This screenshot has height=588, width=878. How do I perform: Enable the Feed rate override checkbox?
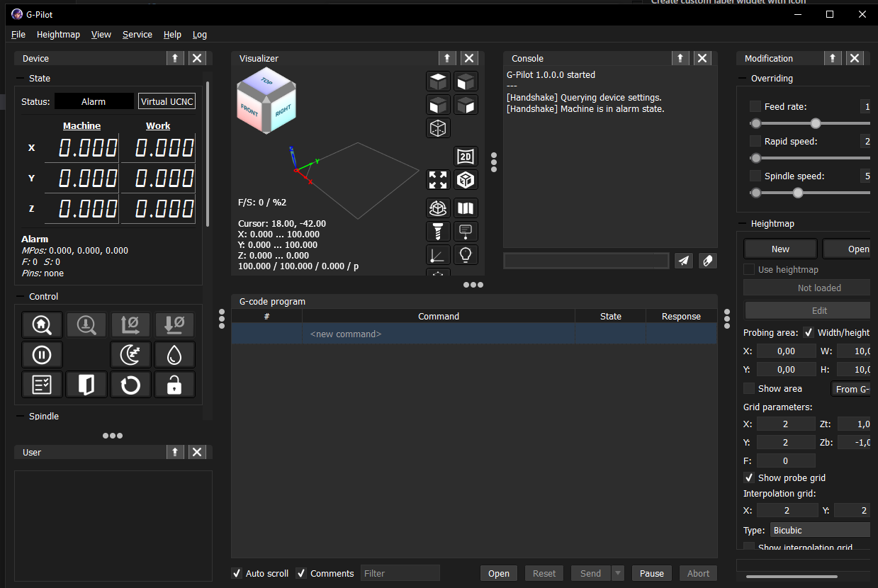coord(755,106)
